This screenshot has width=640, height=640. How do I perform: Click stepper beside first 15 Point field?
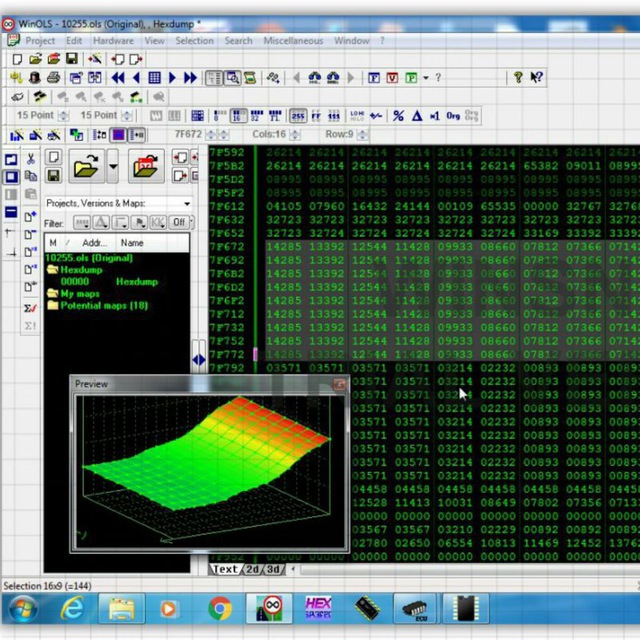click(63, 116)
